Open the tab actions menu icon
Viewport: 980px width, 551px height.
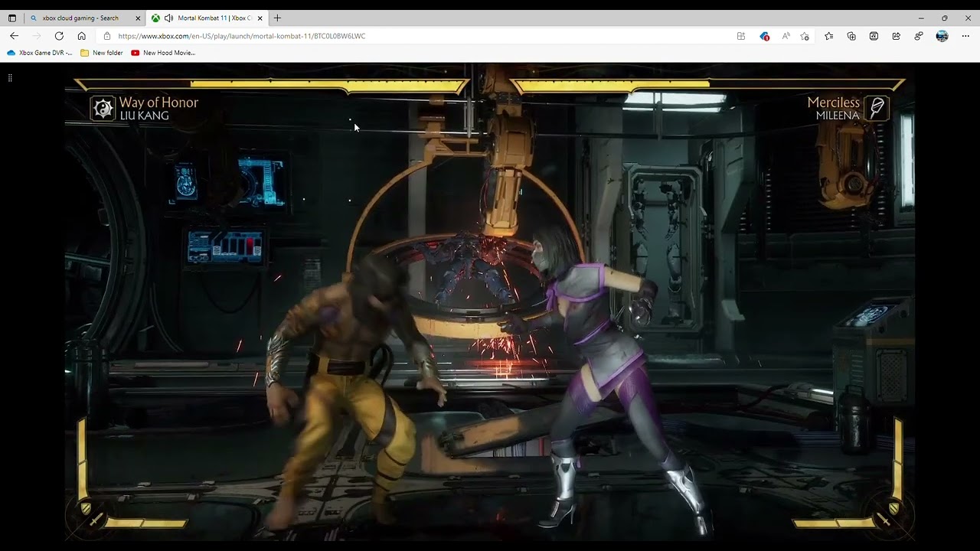(x=11, y=18)
